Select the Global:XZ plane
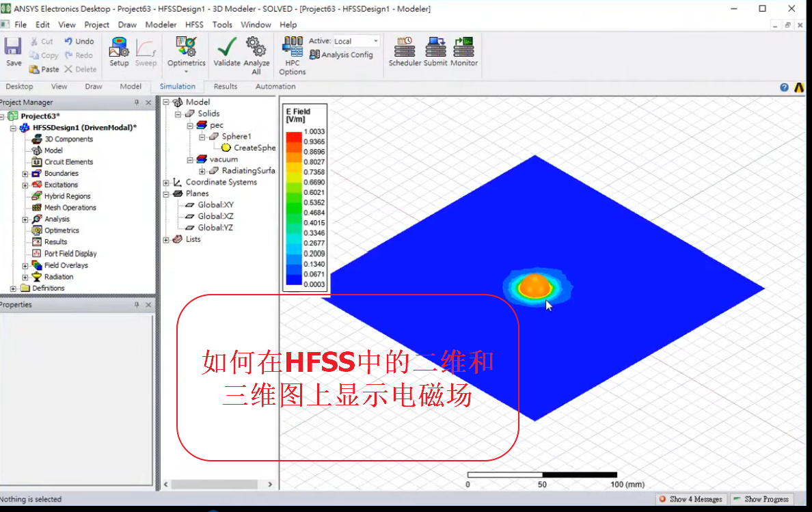This screenshot has height=512, width=812. (215, 217)
